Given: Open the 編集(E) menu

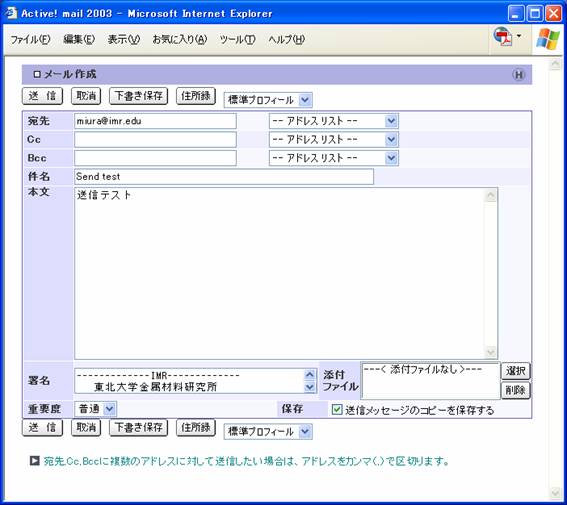Looking at the screenshot, I should pos(79,39).
